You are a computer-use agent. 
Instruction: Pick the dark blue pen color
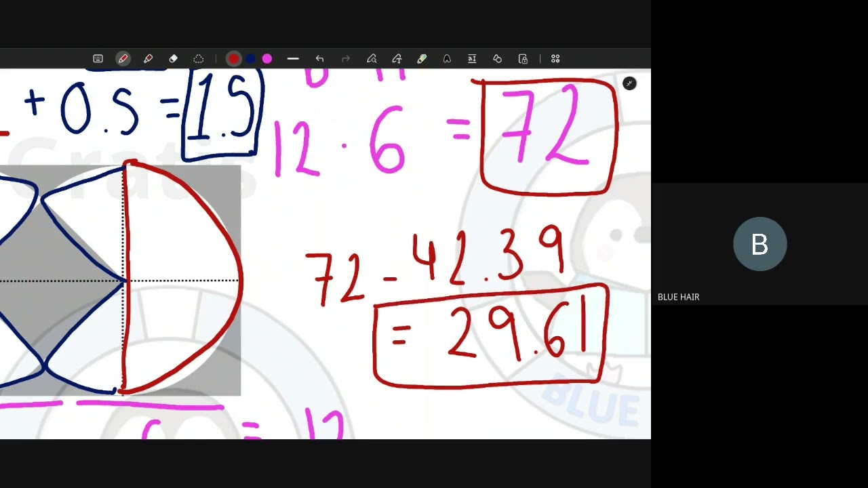point(250,59)
